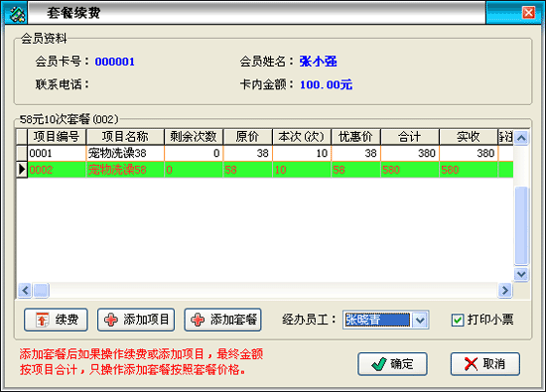
Task: Click the 添加项目 button
Action: coord(136,320)
